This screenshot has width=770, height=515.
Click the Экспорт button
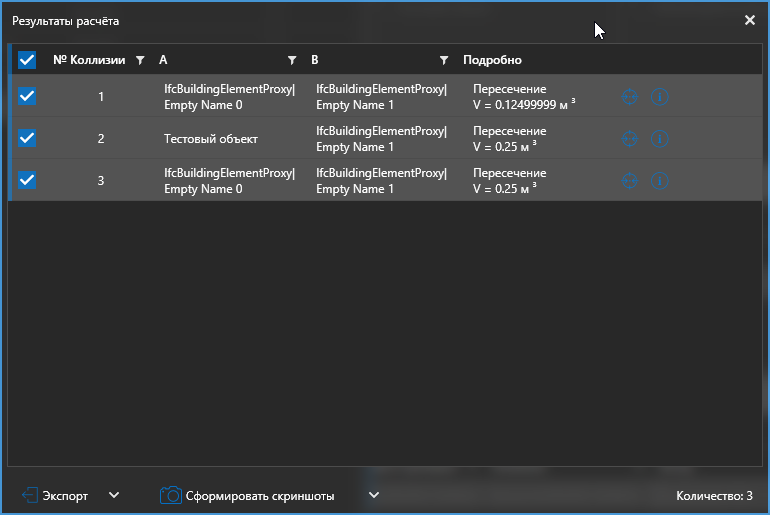coord(55,495)
